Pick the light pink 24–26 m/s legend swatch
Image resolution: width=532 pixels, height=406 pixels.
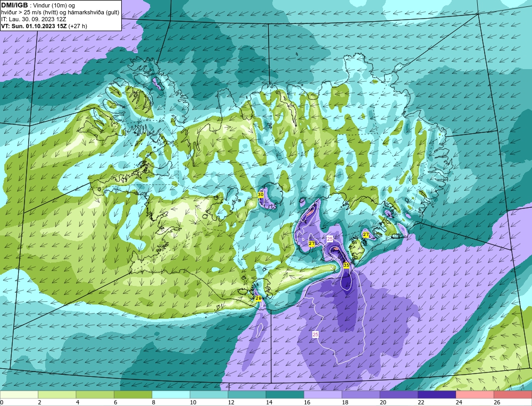(475, 394)
